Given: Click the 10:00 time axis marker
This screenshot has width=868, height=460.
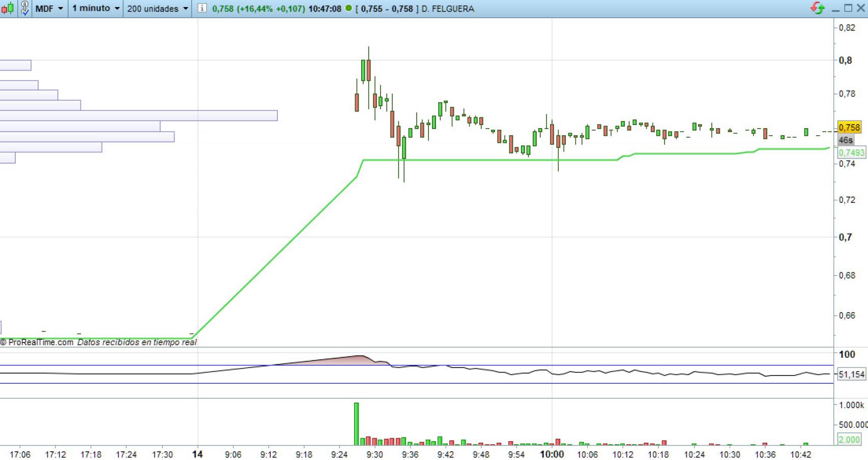Looking at the screenshot, I should point(552,454).
